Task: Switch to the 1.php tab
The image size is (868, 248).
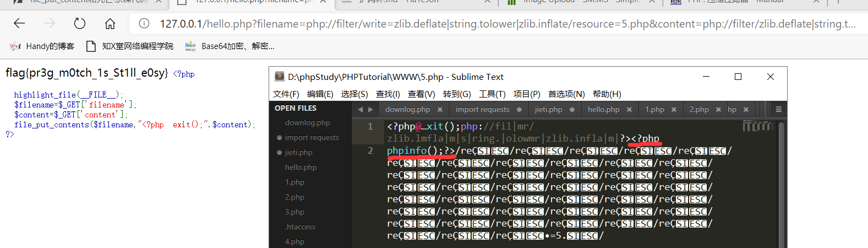Action: click(x=655, y=109)
